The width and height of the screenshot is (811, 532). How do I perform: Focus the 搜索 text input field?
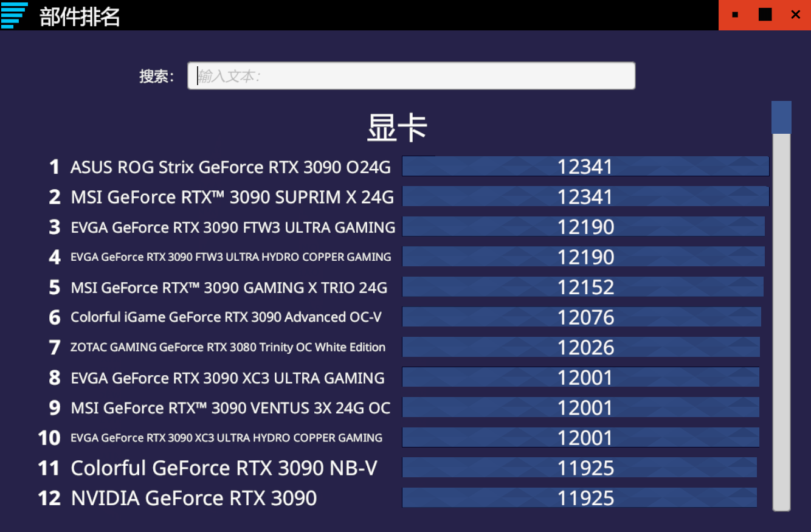(412, 76)
